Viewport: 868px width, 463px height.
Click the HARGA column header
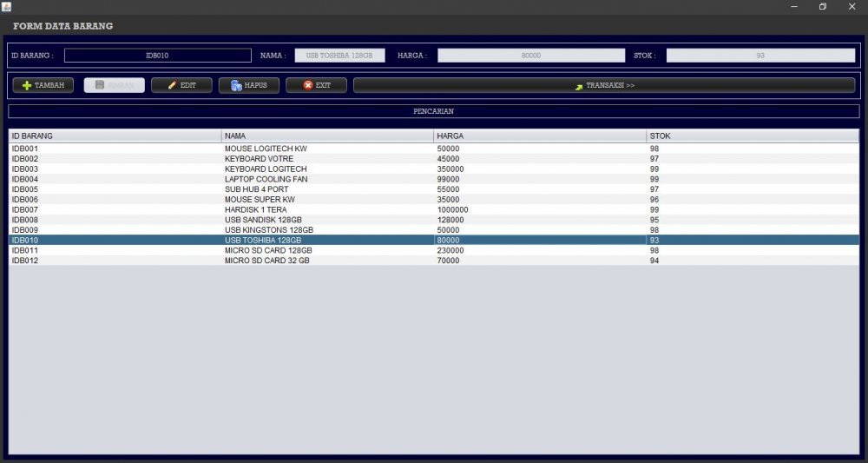540,136
